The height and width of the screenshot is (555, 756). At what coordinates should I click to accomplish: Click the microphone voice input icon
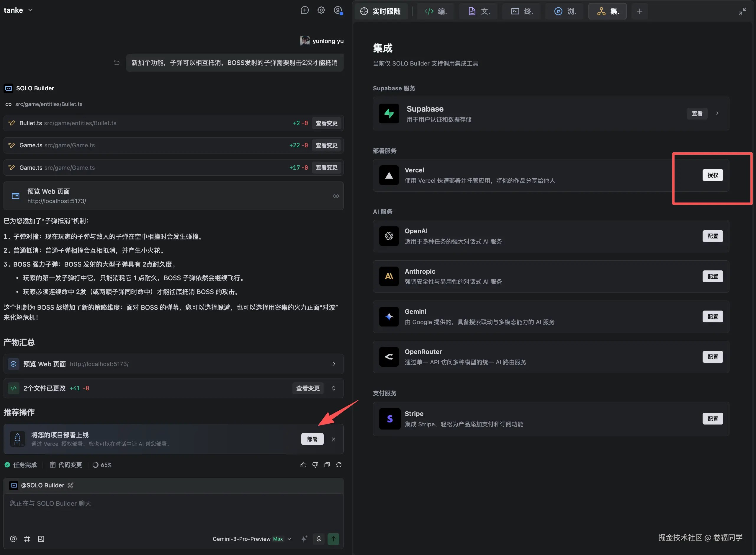tap(319, 539)
